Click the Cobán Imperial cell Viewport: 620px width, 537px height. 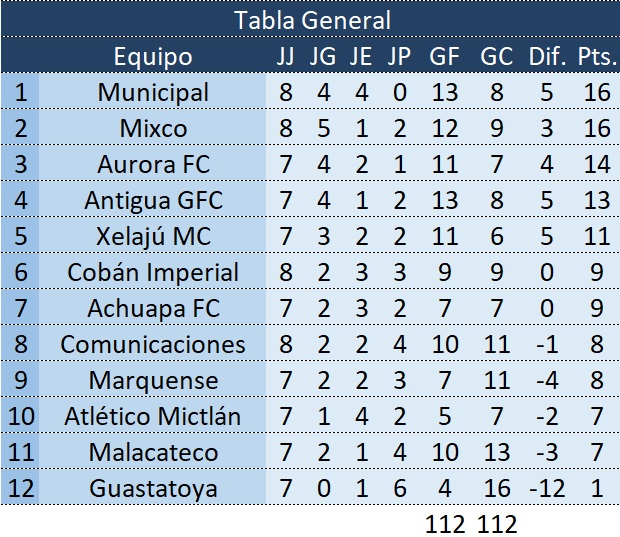click(x=153, y=272)
